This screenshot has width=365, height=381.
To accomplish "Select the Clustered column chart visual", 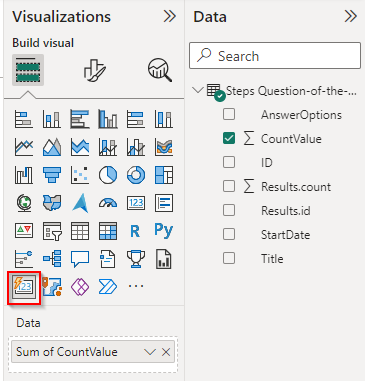I will coord(108,119).
